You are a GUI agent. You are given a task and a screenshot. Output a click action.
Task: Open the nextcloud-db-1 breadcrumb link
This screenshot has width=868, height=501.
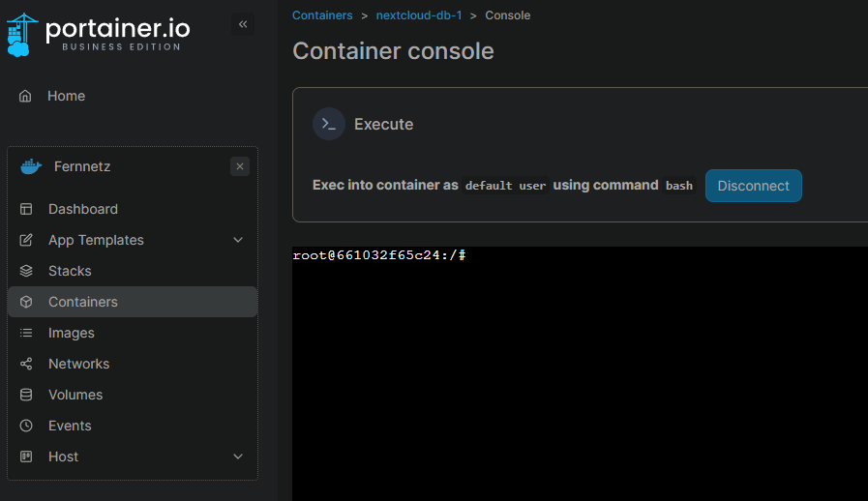pyautogui.click(x=419, y=15)
